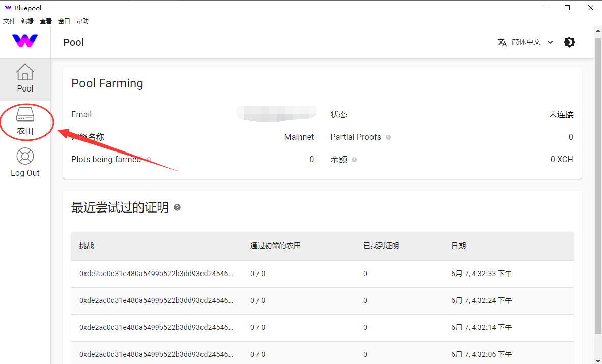Click the 未连接 status value

[561, 115]
